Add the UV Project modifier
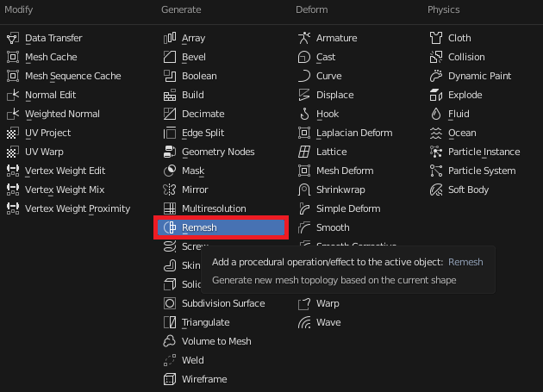 (x=47, y=133)
